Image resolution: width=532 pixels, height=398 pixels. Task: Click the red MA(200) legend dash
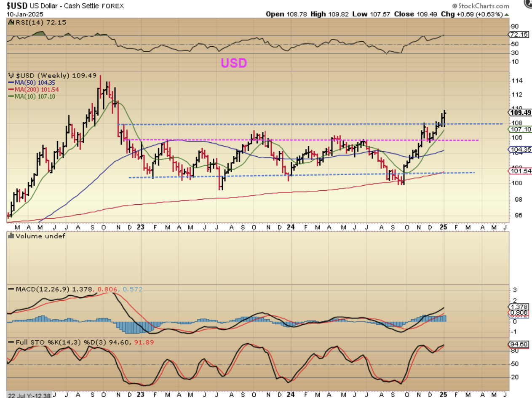[10, 90]
